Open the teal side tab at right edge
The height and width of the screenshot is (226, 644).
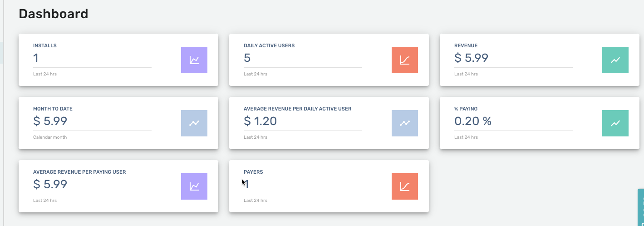click(x=641, y=207)
